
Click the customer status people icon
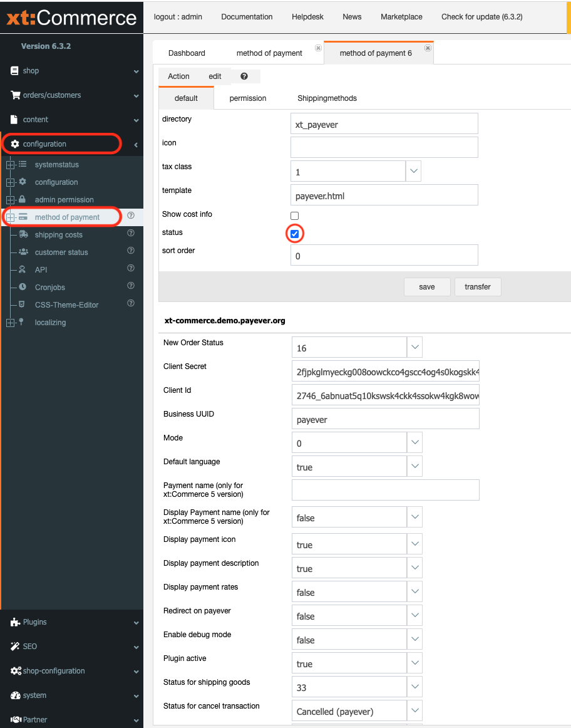(23, 252)
